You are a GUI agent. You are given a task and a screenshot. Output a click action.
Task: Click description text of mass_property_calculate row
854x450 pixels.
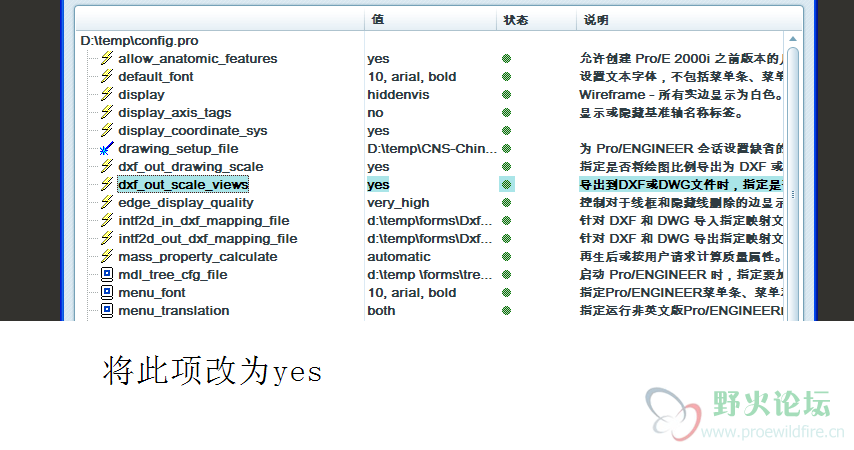(x=681, y=256)
